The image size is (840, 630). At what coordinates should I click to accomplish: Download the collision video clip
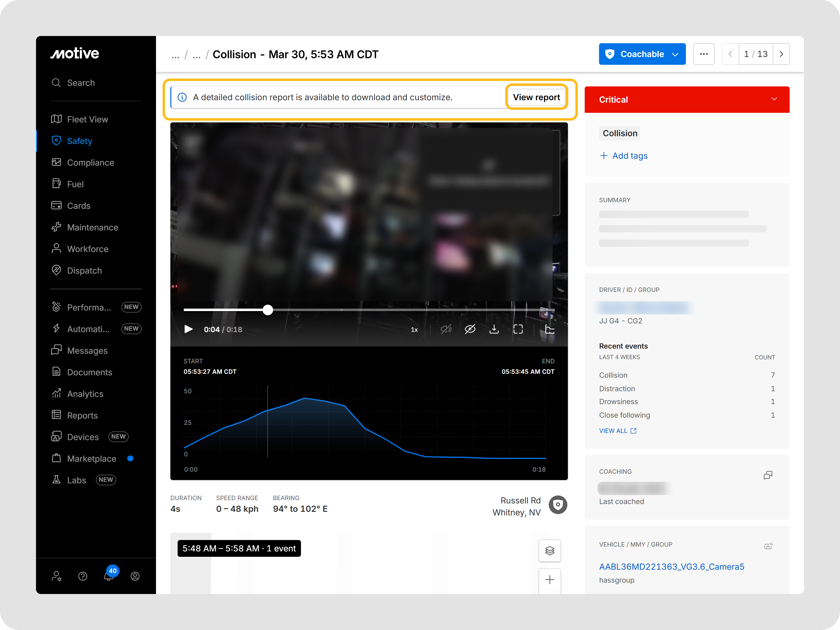pyautogui.click(x=494, y=329)
